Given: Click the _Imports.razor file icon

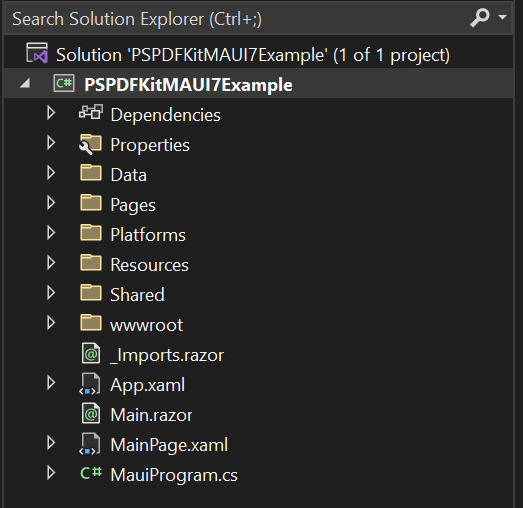Looking at the screenshot, I should 91,353.
